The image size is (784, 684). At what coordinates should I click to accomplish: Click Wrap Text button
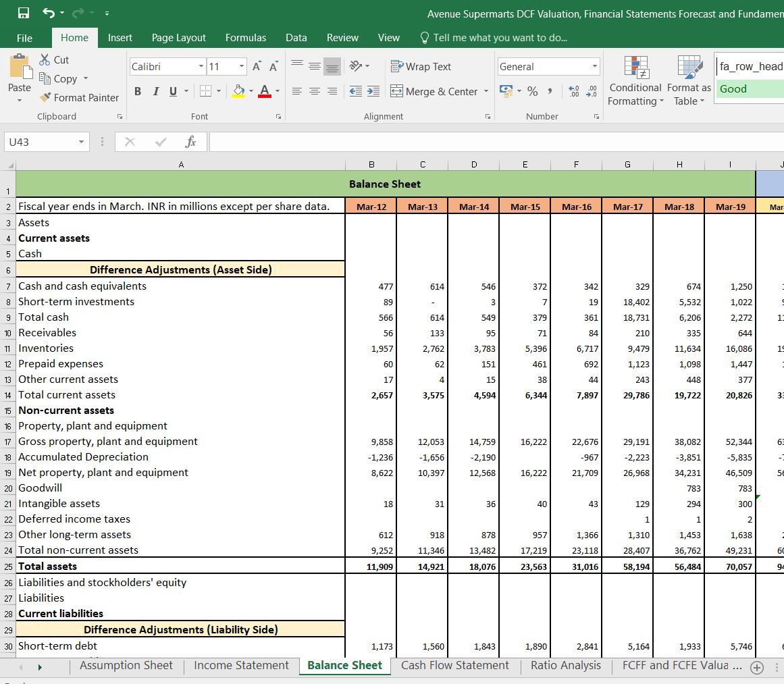(x=421, y=66)
